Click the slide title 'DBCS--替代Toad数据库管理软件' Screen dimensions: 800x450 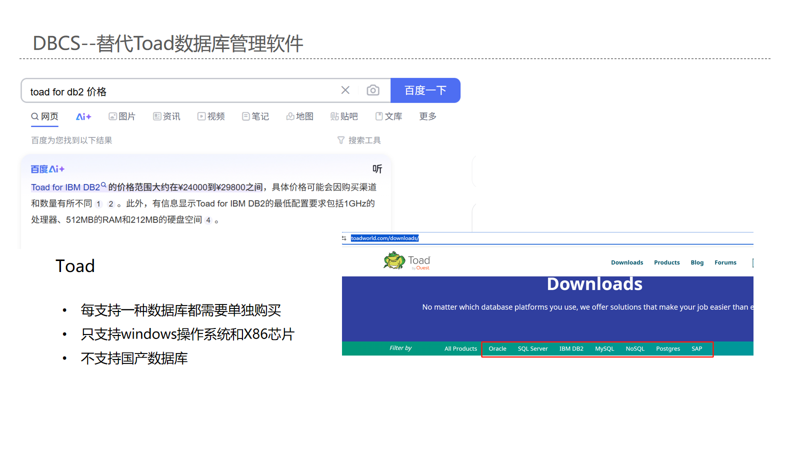168,43
